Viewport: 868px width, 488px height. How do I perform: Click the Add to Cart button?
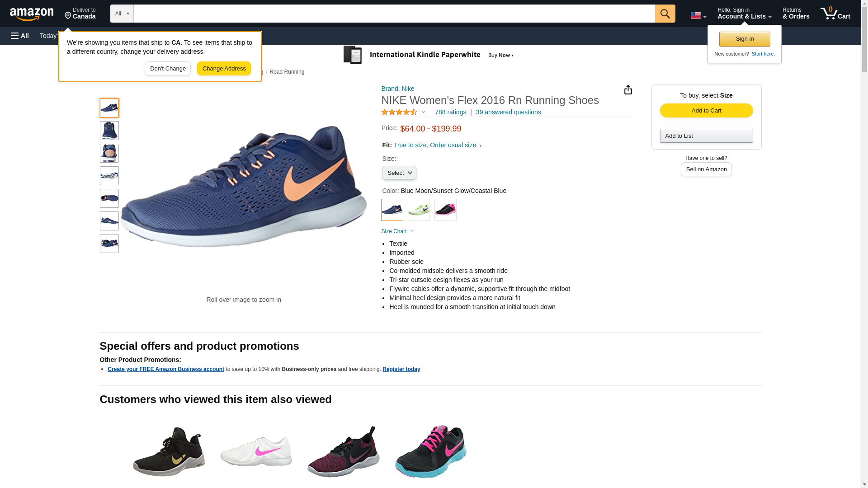pos(706,111)
